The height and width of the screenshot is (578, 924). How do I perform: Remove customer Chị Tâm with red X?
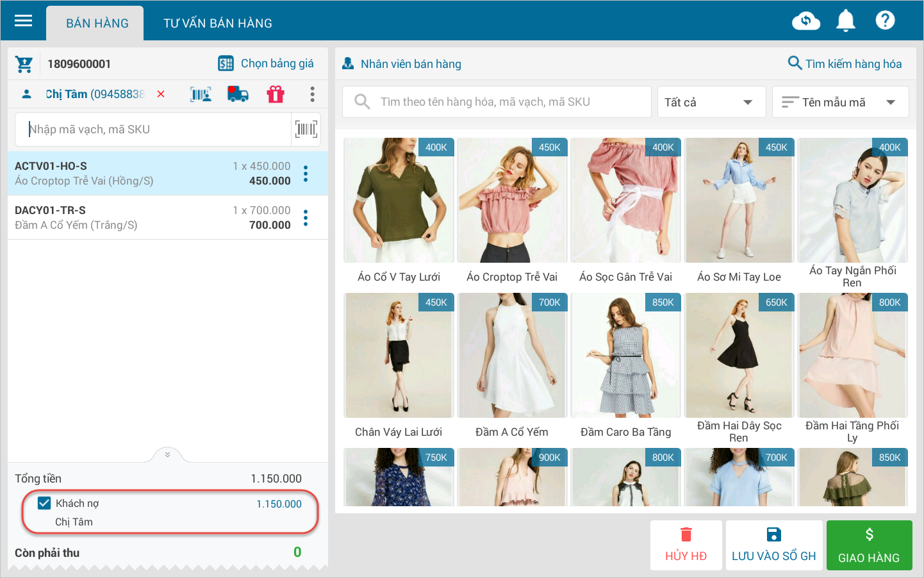click(161, 94)
